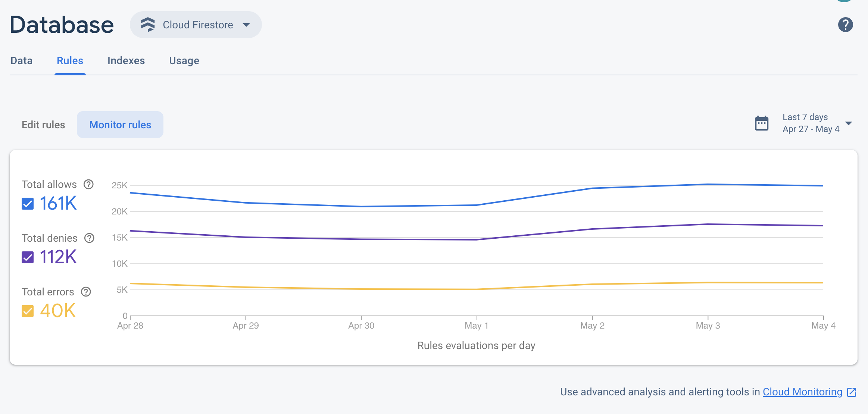Select the Indexes tab
The image size is (868, 414).
(x=126, y=60)
